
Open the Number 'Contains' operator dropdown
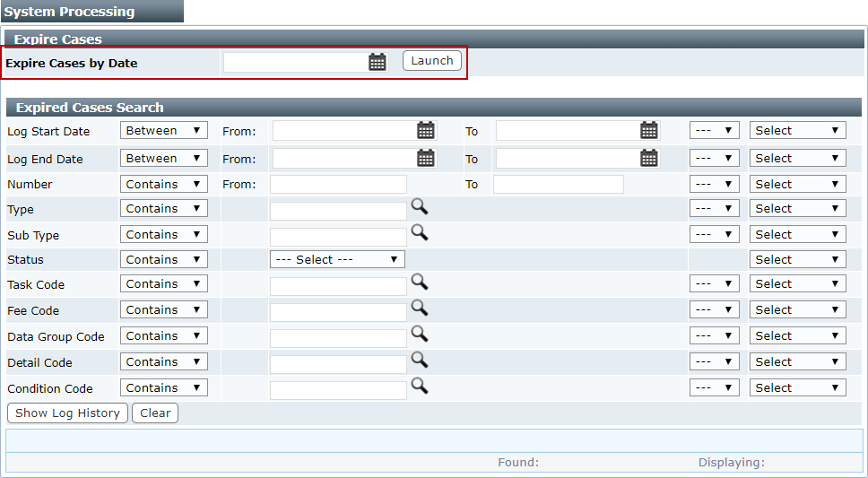164,184
